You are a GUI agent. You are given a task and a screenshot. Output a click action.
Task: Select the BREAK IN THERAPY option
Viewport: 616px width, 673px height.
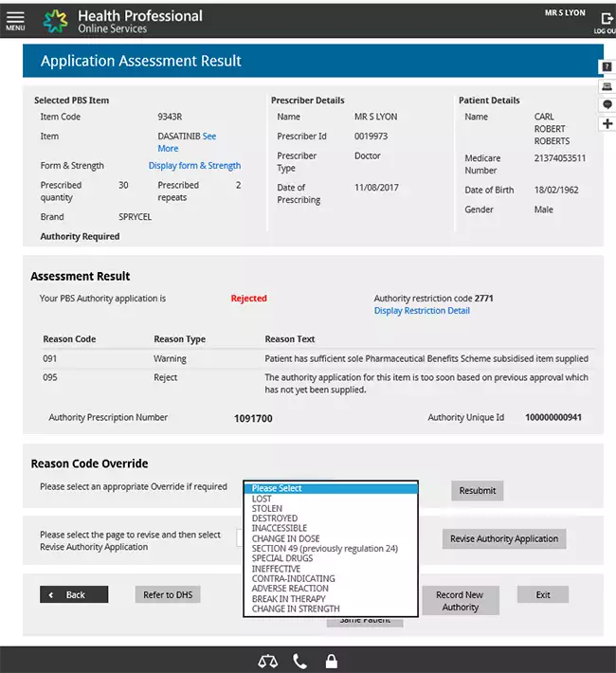(x=288, y=599)
